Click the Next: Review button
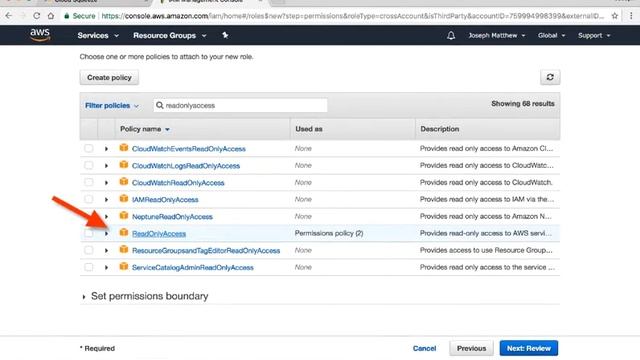The height and width of the screenshot is (360, 640). 529,348
